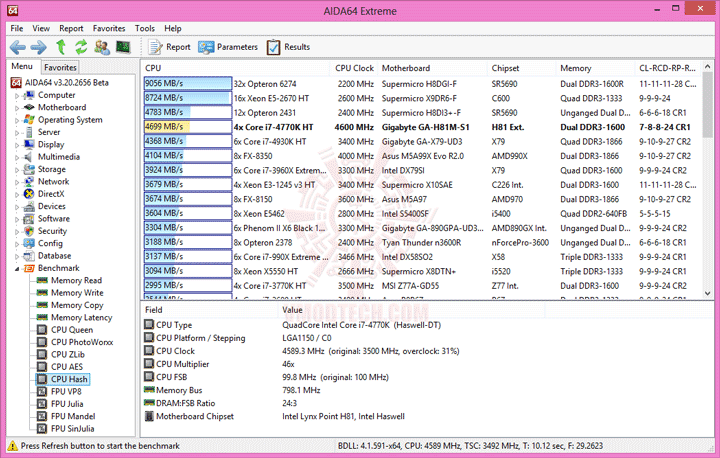The image size is (720, 458).
Task: Open the user management icon in toolbar
Action: pos(102,47)
